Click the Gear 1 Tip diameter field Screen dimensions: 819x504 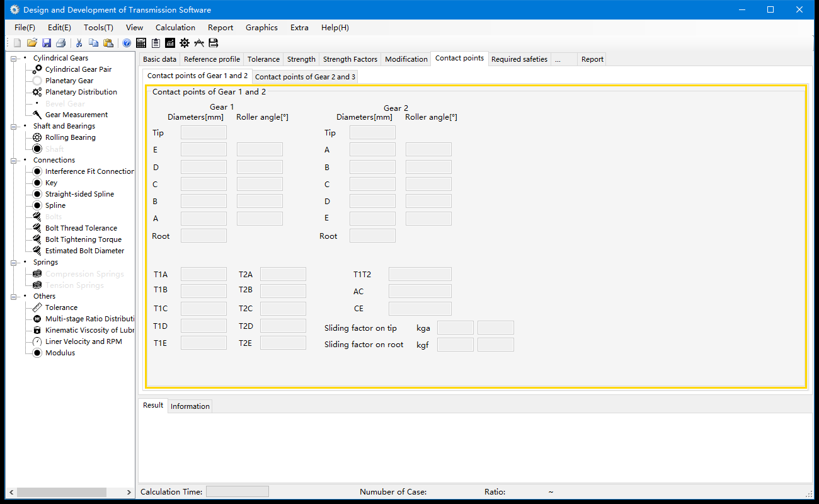(x=203, y=132)
